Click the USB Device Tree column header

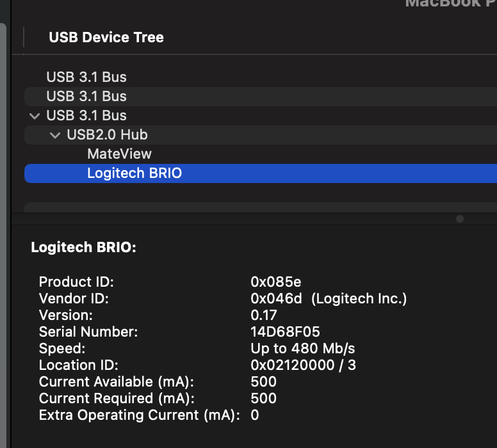(106, 38)
